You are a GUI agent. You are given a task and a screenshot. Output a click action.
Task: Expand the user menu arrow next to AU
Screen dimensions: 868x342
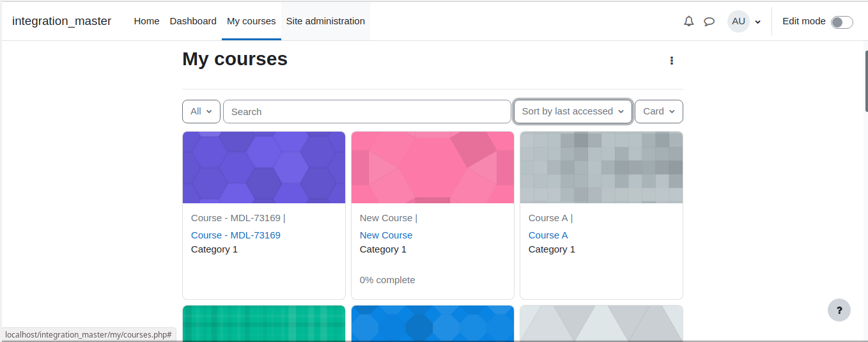point(758,22)
